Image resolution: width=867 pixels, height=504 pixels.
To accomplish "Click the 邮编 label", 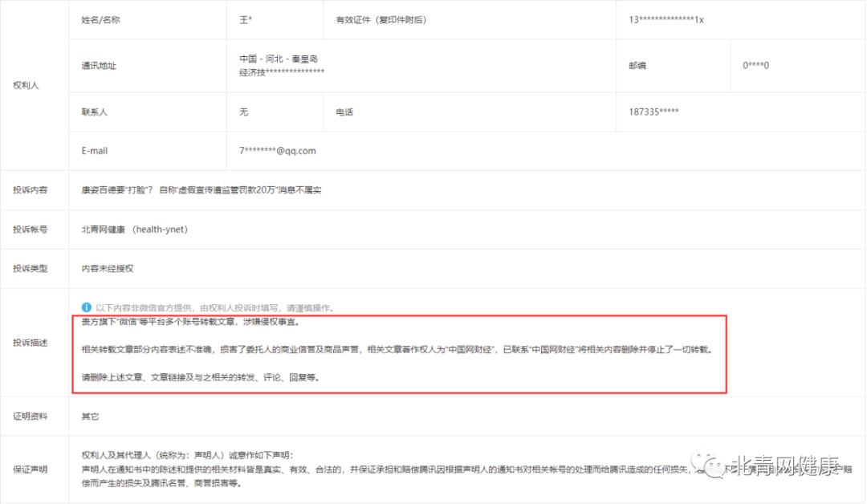I will click(x=637, y=66).
